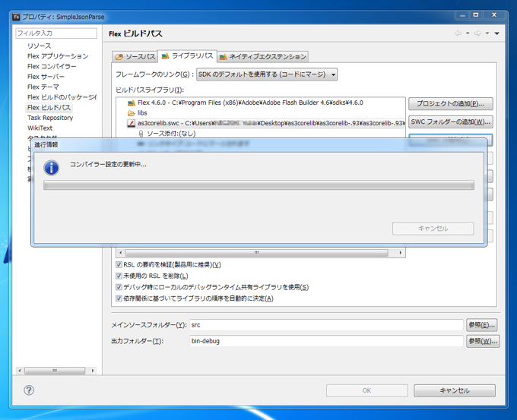The height and width of the screenshot is (420, 517).
Task: Toggle ライブラリの順序を自動的に決定 checkbox
Action: pos(119,298)
